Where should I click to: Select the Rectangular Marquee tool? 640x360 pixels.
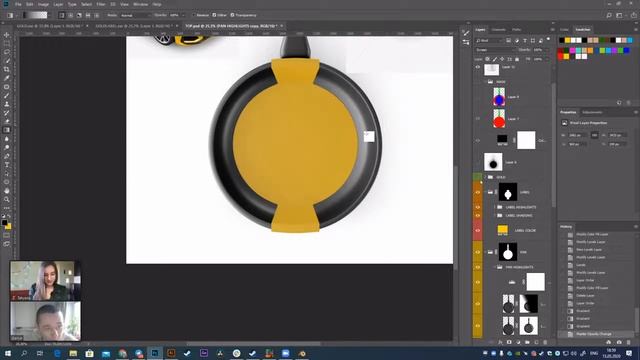(x=7, y=44)
